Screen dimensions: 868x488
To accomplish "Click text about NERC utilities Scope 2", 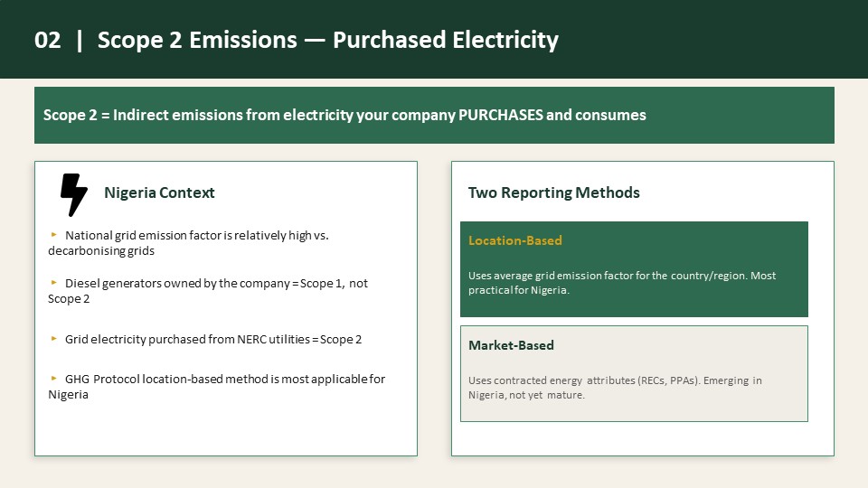I will click(213, 339).
